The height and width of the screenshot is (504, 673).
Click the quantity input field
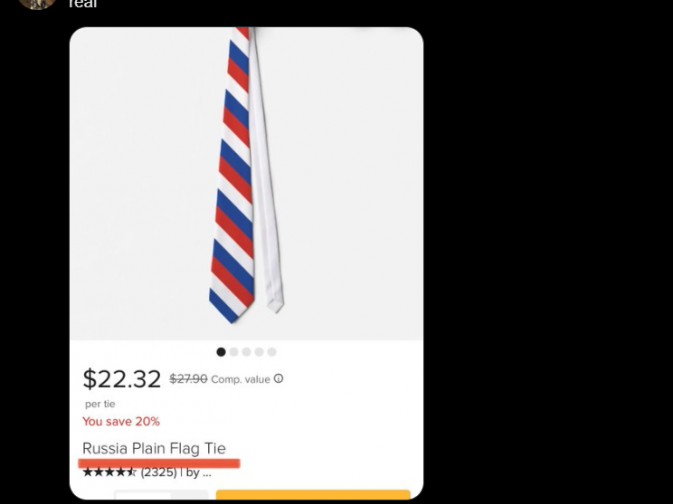143,495
